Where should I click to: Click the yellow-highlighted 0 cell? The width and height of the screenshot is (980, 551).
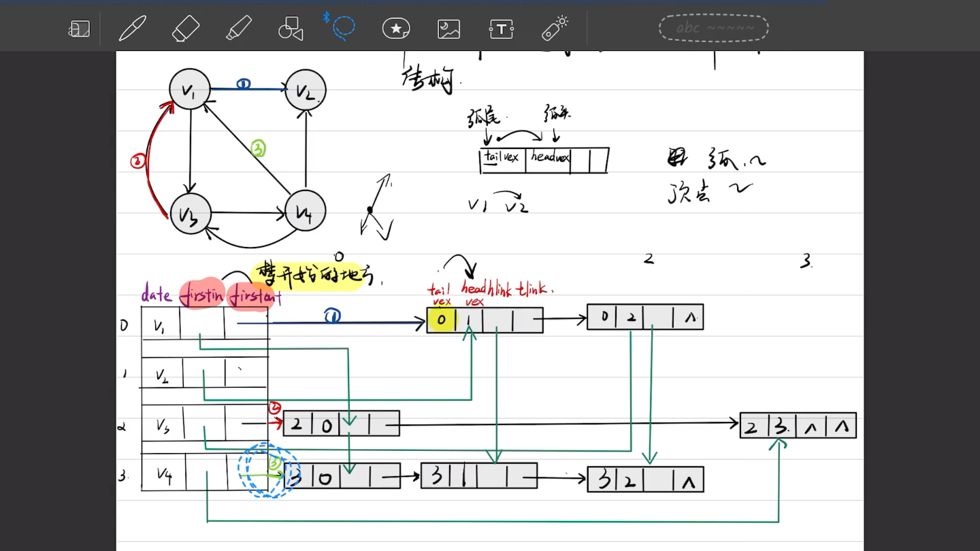tap(442, 320)
